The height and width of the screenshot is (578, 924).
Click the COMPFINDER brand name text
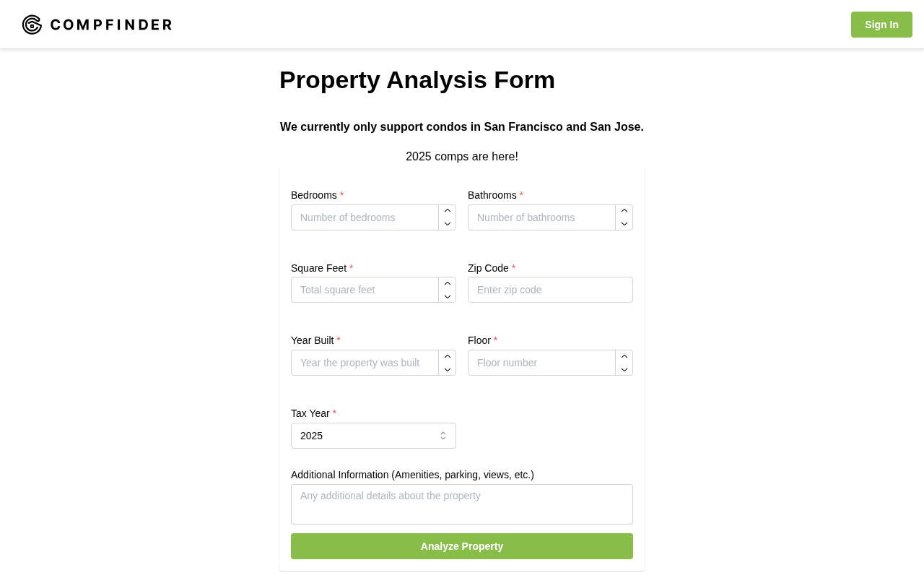[111, 25]
